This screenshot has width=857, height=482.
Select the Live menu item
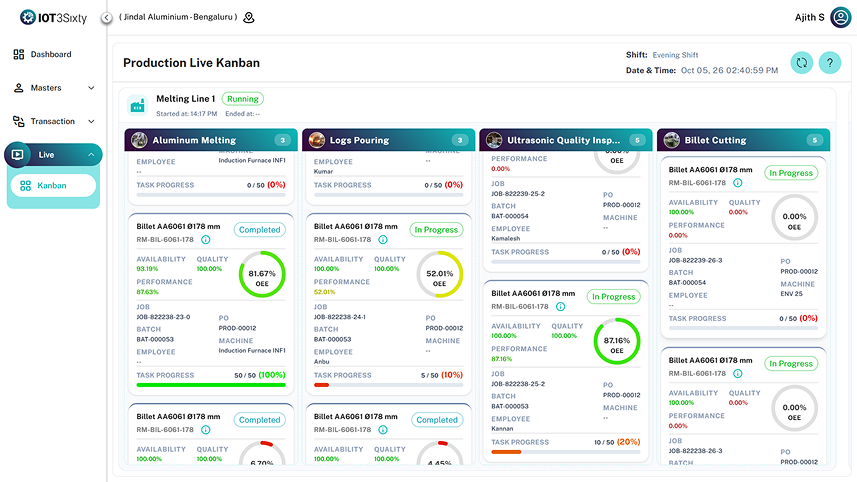pos(53,155)
